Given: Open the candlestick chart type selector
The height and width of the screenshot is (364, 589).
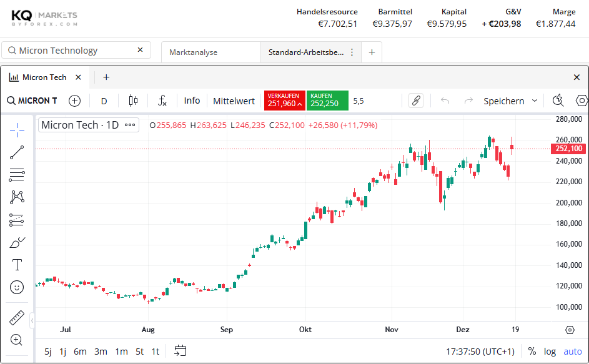Looking at the screenshot, I should 132,101.
